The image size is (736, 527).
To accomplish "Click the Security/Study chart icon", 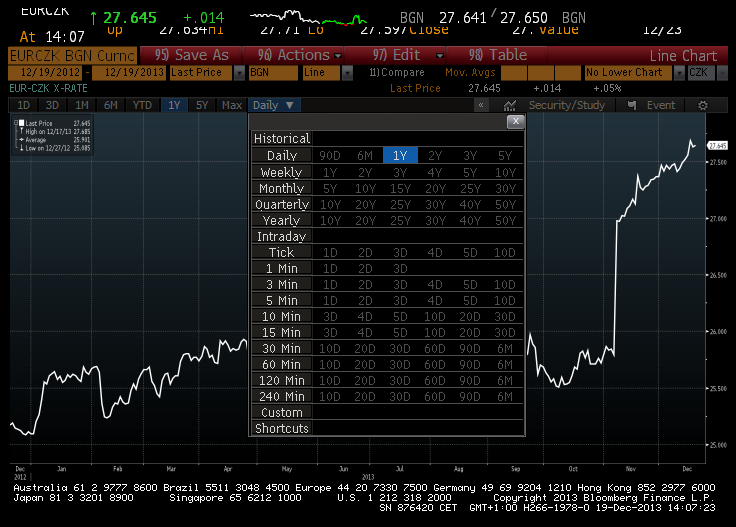I will click(510, 105).
